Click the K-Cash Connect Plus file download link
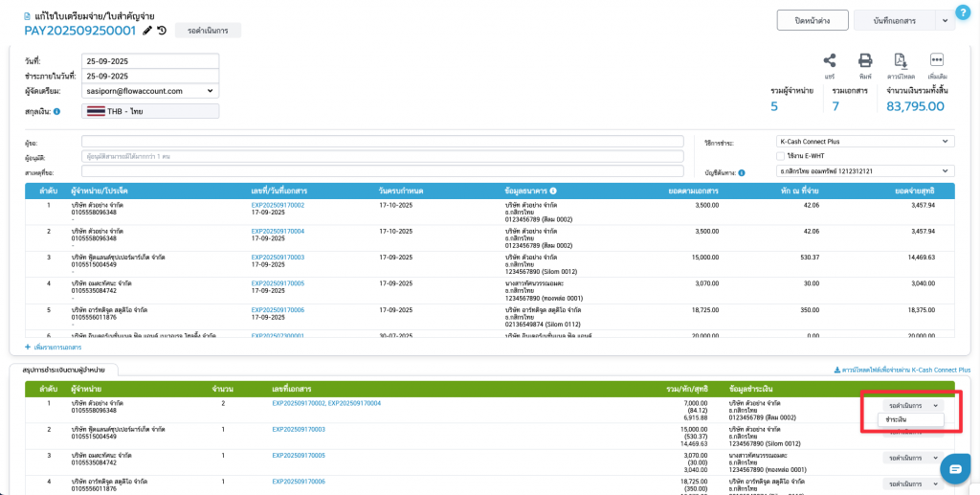Image resolution: width=980 pixels, height=495 pixels. click(x=902, y=370)
